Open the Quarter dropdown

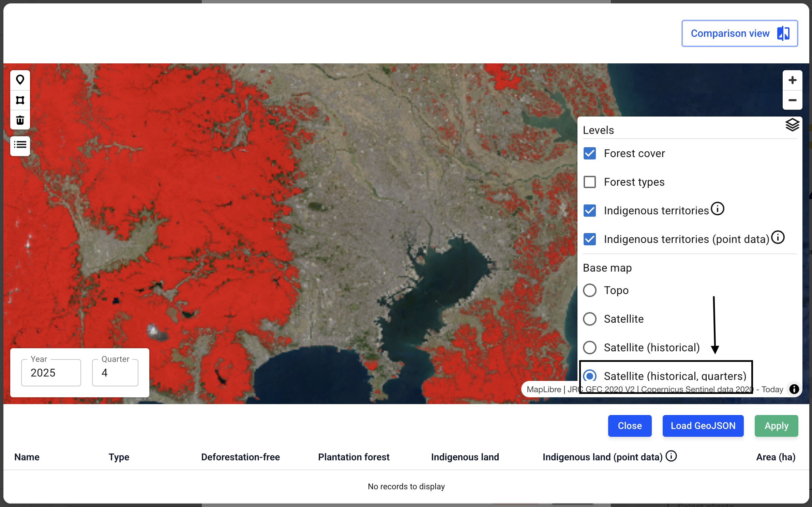(x=115, y=373)
